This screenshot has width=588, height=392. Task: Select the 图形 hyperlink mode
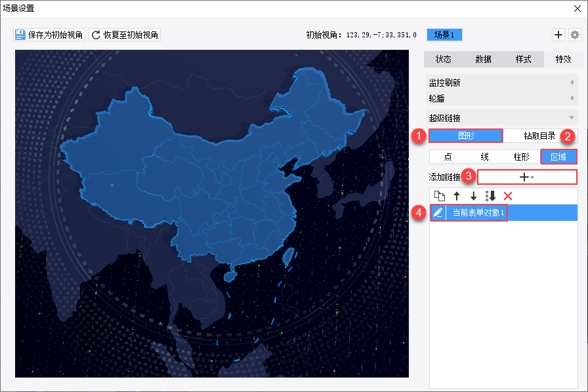pos(466,136)
